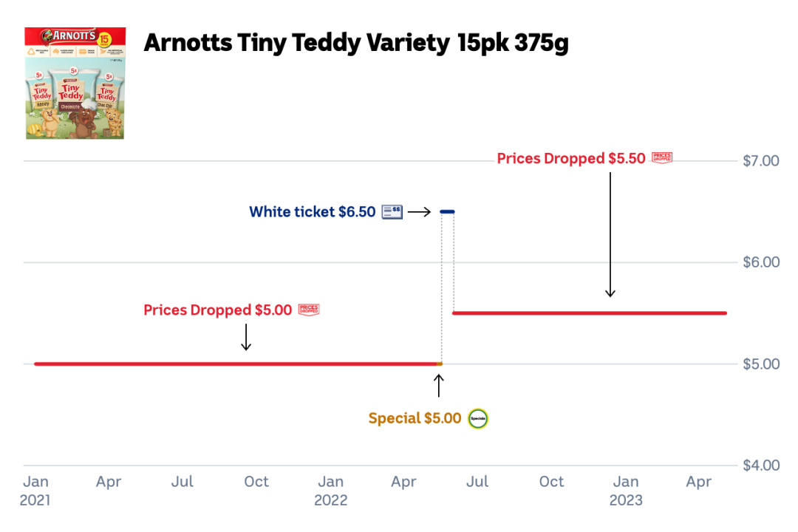
Task: Click the 'Prices Dropped $5.50' label text
Action: click(x=571, y=158)
